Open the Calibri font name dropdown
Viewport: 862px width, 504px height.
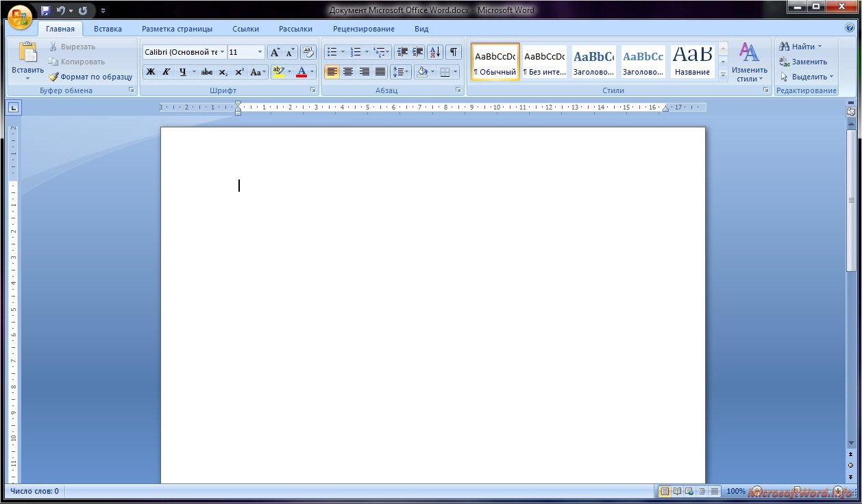click(x=222, y=52)
